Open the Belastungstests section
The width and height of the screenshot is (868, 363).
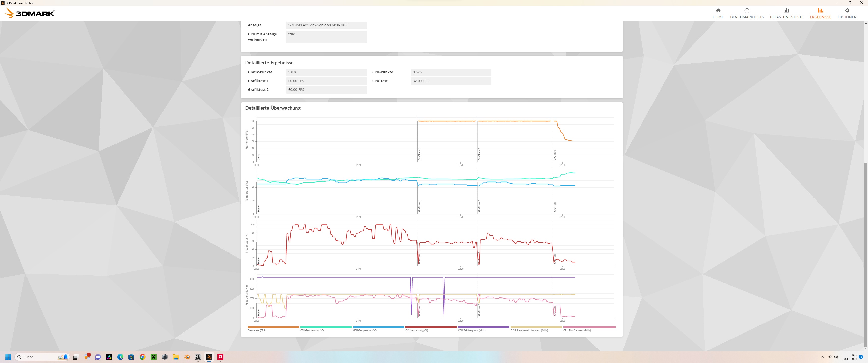point(786,13)
